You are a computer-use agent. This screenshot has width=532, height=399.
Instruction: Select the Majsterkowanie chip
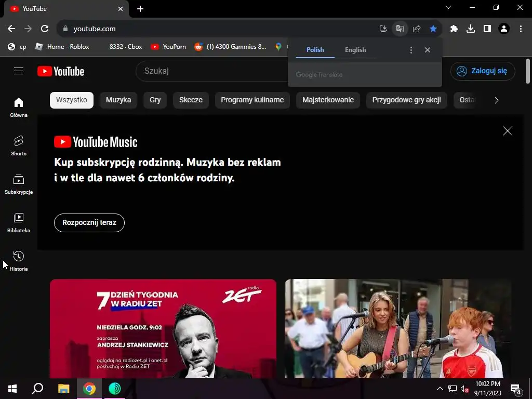pos(328,100)
